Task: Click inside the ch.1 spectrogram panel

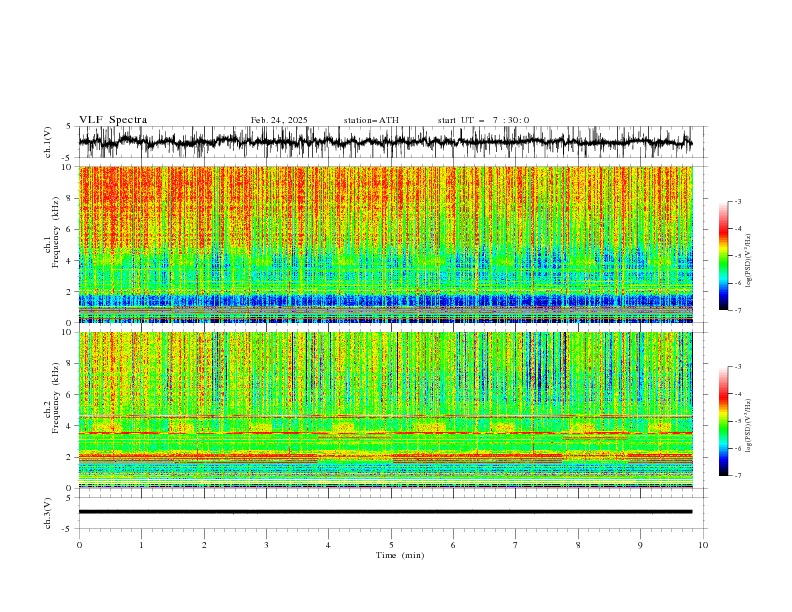Action: click(x=385, y=244)
